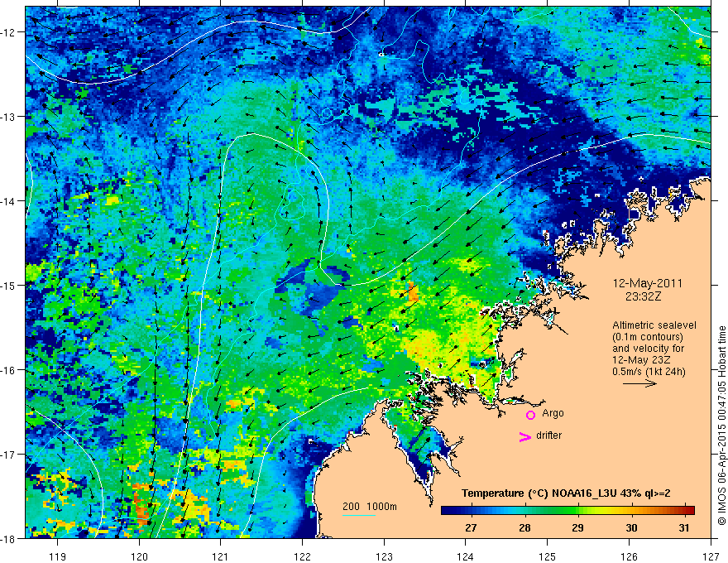
Task: Click the 'Altimetric sealevel' caption line
Action: tap(654, 325)
